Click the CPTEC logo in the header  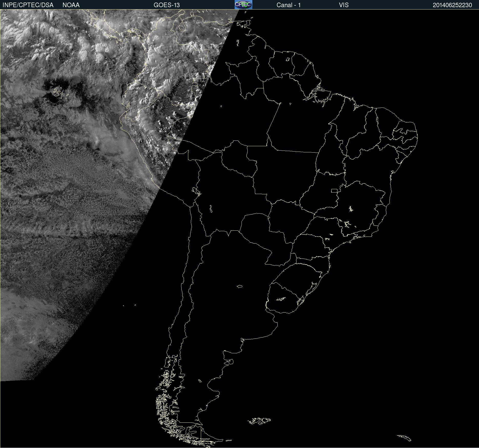(x=243, y=5)
